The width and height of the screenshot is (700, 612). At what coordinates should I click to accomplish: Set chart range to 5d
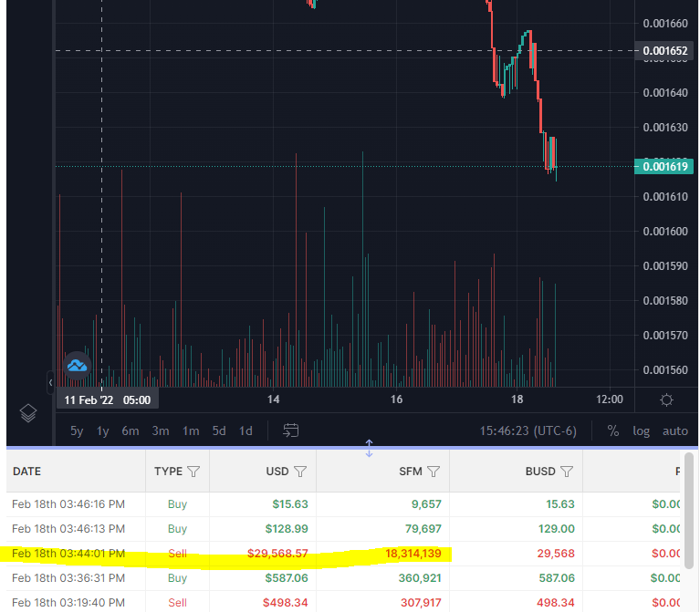point(219,430)
